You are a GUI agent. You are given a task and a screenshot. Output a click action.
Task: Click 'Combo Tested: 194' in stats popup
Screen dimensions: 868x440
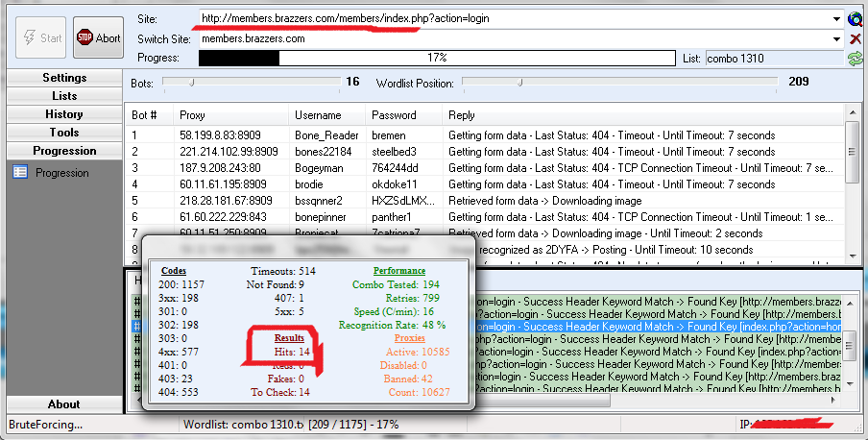click(396, 284)
